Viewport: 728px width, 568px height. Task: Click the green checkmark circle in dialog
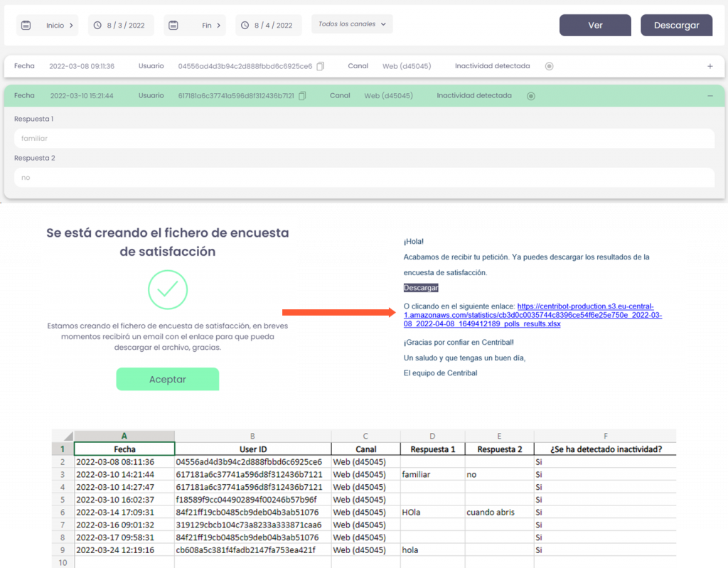tap(168, 289)
